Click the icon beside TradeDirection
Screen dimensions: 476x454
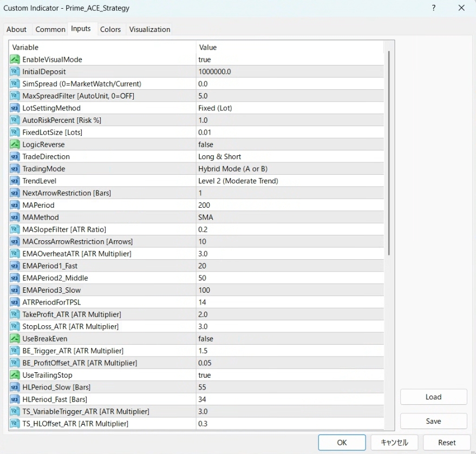(15, 156)
